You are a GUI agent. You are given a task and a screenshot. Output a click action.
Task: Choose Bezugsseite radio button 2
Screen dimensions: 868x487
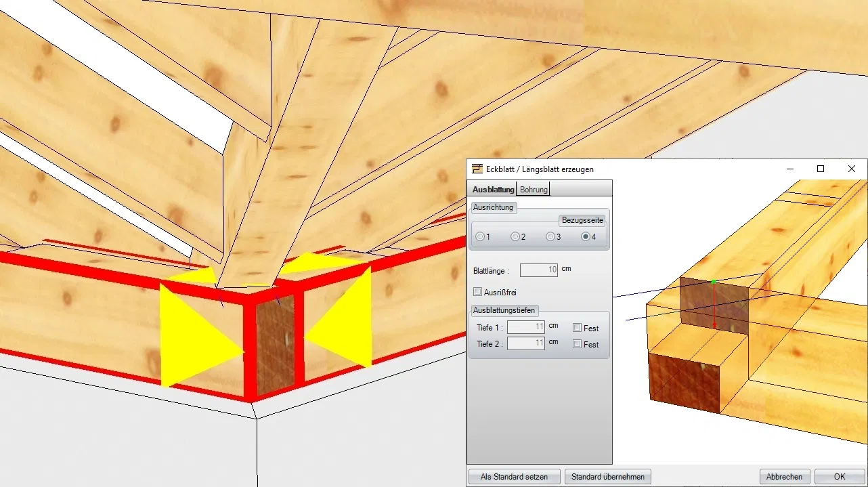pyautogui.click(x=515, y=237)
